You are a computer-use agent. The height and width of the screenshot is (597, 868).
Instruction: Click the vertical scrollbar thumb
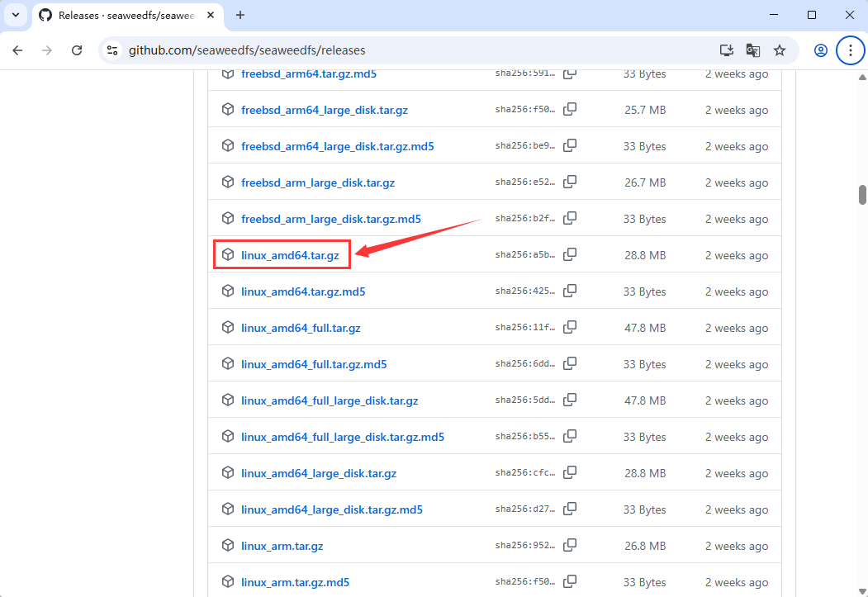click(862, 195)
